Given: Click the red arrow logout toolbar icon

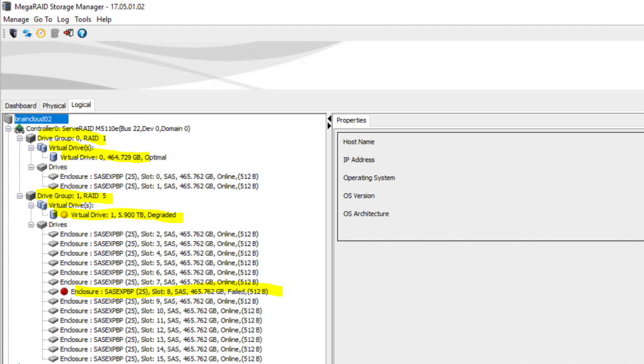Looking at the screenshot, I should [x=68, y=33].
